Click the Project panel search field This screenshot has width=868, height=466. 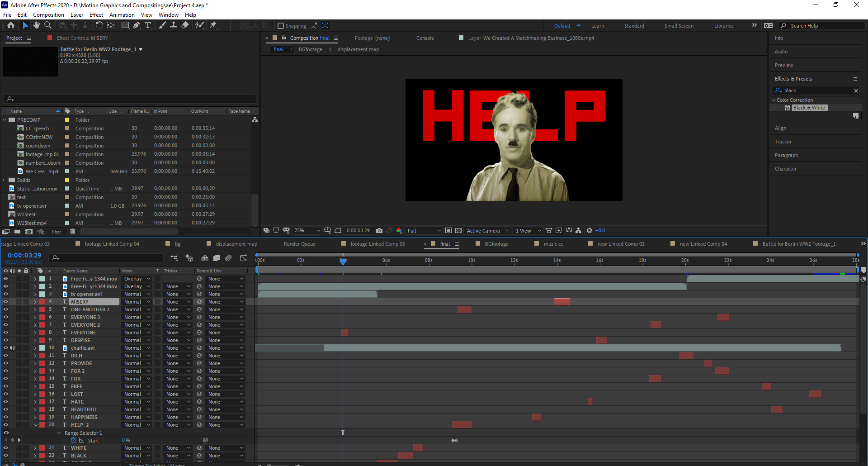click(x=130, y=99)
